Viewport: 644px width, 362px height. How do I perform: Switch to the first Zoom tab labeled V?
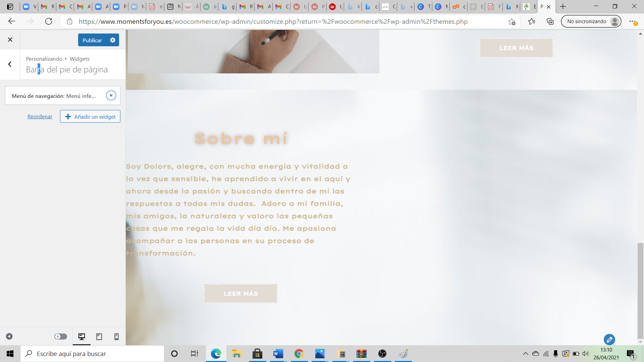(29, 6)
